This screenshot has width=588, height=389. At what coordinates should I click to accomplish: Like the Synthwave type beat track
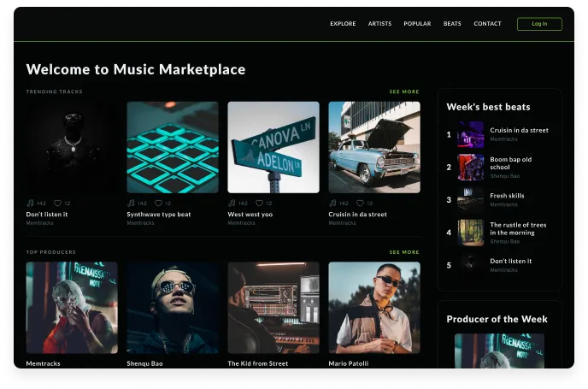(x=158, y=203)
